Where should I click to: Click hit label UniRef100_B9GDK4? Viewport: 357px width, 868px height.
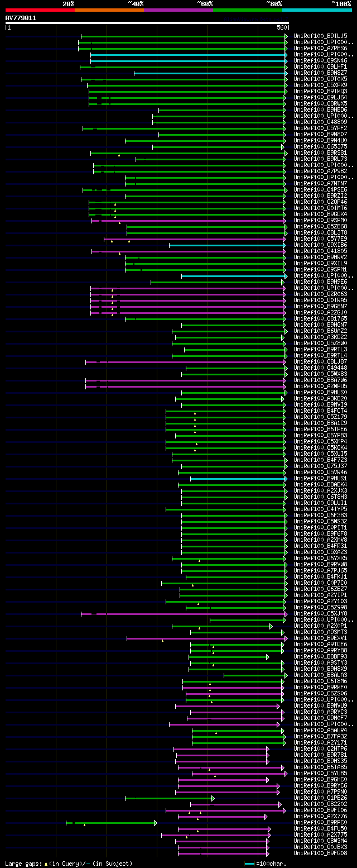point(320,214)
